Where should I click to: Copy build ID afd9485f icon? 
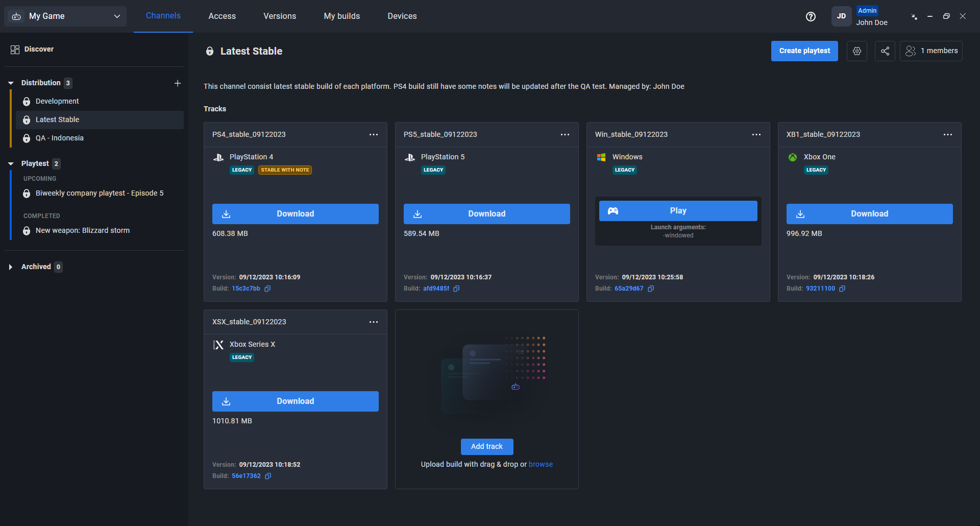456,289
